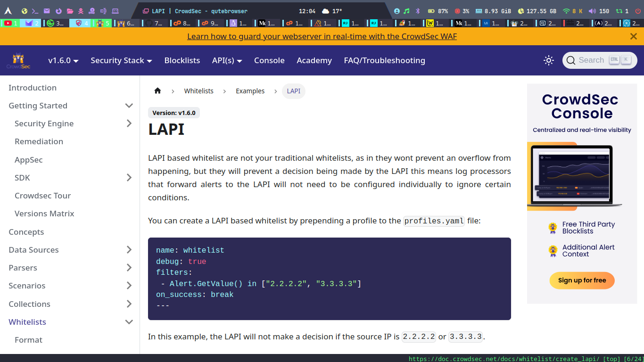The image size is (644, 362).
Task: Click the search box in navbar
Action: tap(600, 60)
